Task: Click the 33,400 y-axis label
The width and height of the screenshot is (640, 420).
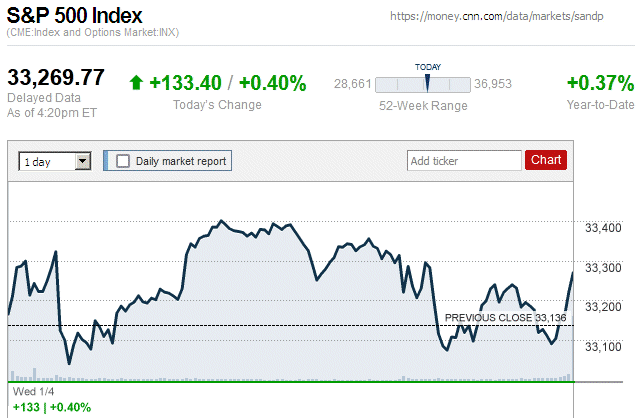Action: click(602, 229)
